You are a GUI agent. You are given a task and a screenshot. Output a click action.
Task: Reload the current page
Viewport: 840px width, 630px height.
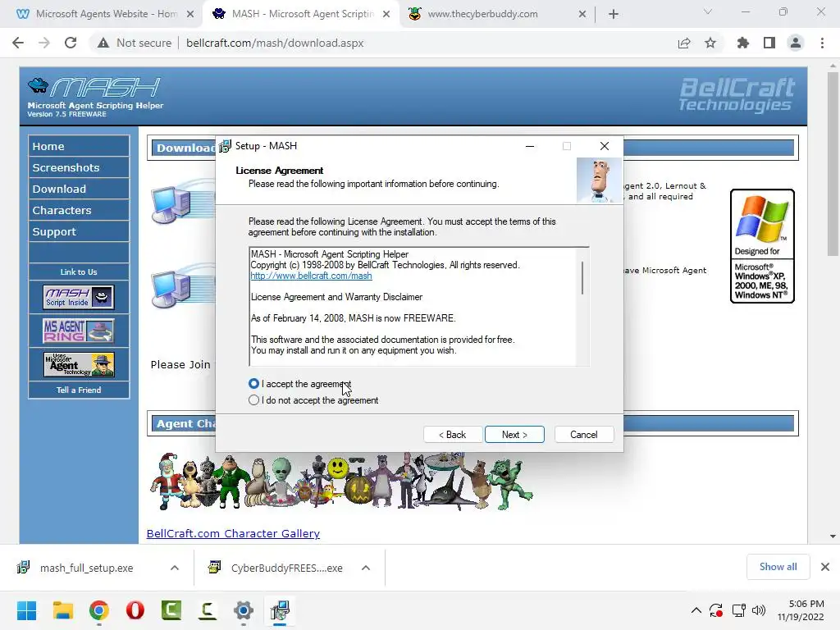point(71,43)
